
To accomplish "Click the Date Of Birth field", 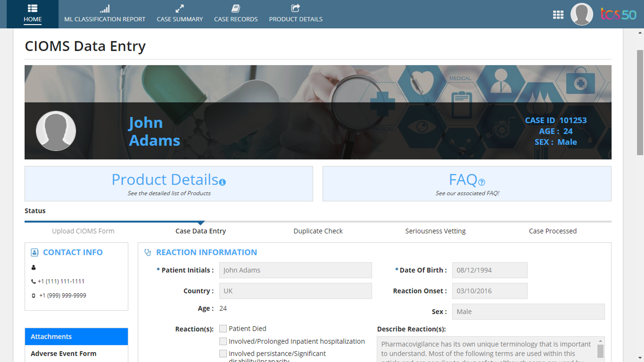I will 490,270.
